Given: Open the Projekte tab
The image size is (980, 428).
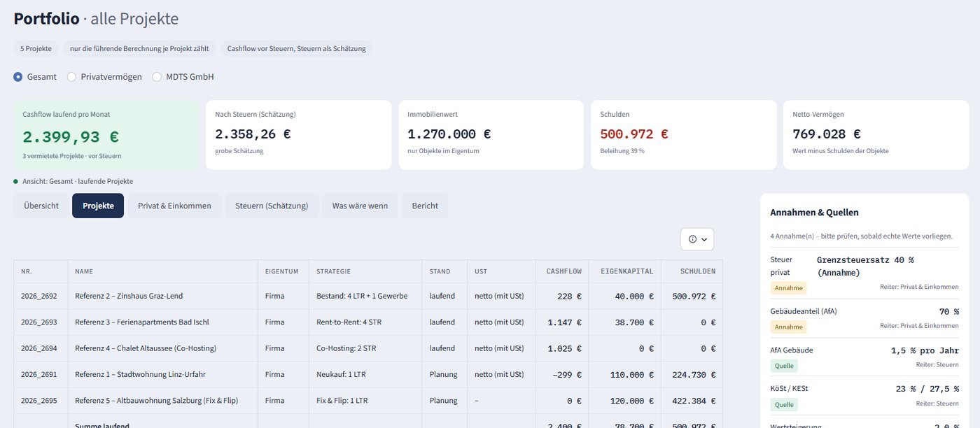Looking at the screenshot, I should 98,206.
